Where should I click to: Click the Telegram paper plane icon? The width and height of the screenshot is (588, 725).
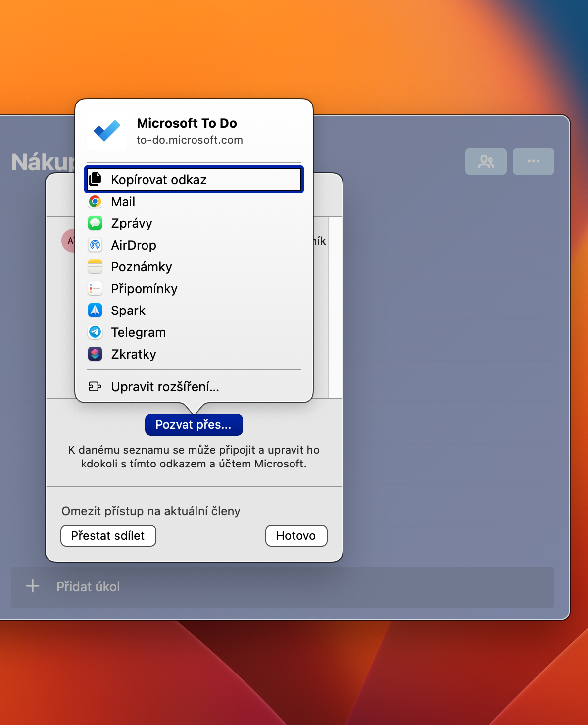point(95,332)
